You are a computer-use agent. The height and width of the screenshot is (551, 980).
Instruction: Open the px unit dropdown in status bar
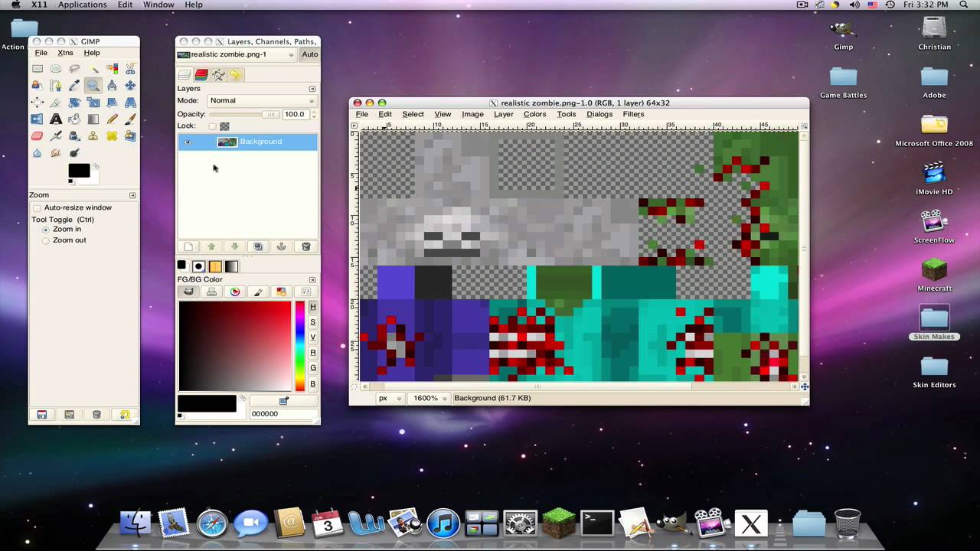point(390,398)
